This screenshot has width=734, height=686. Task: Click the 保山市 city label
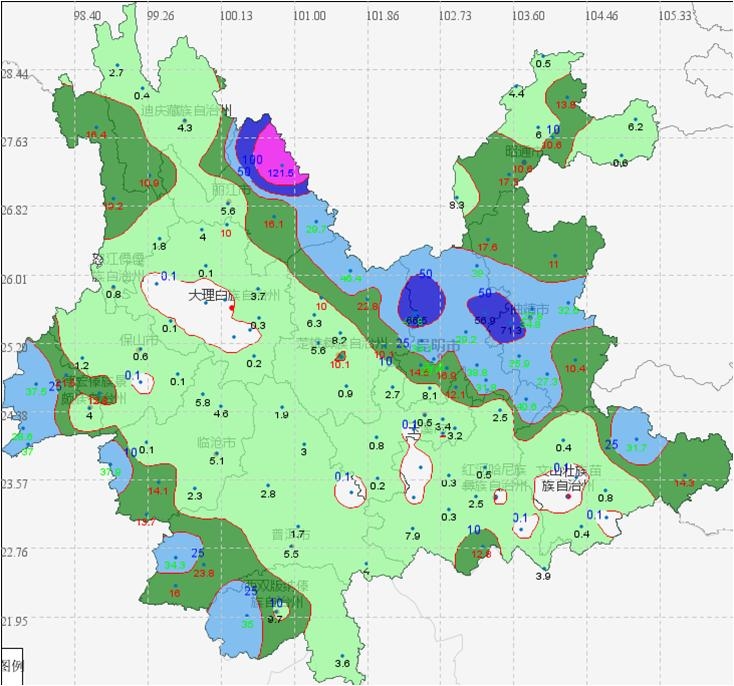tap(140, 340)
